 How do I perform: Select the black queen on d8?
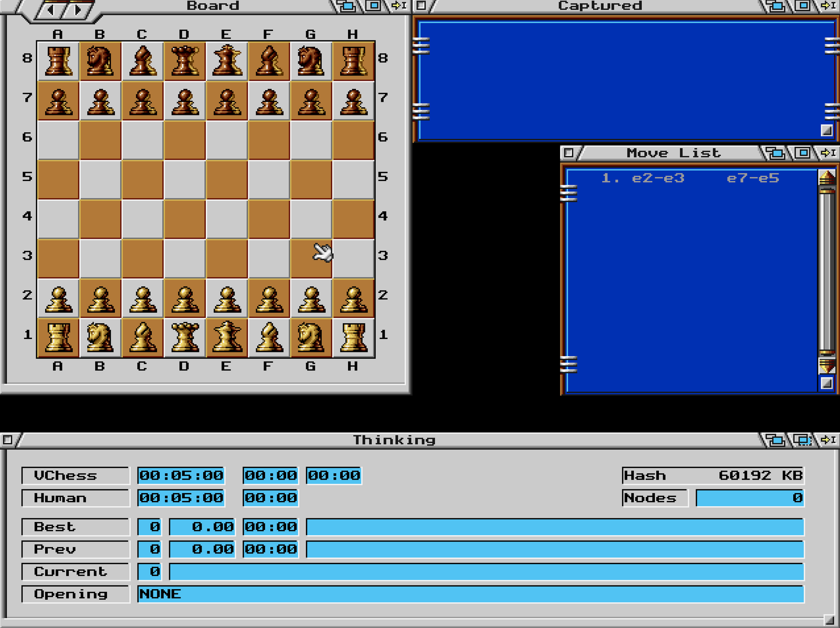pos(184,61)
